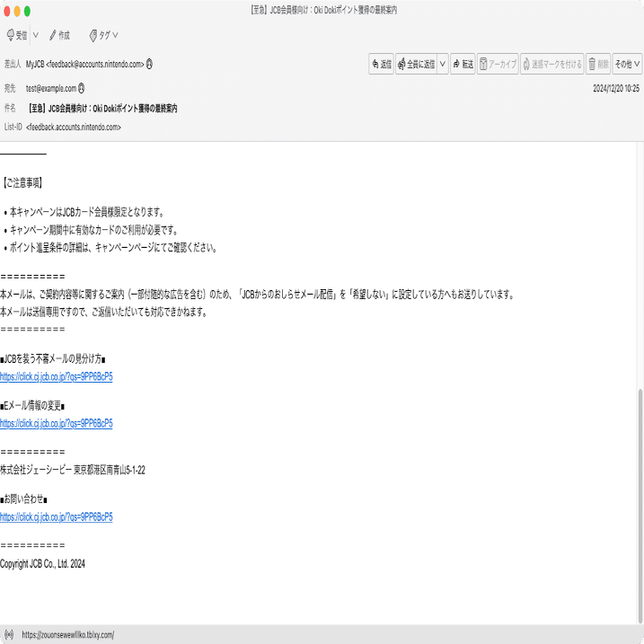Click the connection status icon in status bar
The height and width of the screenshot is (644, 644).
point(9,634)
